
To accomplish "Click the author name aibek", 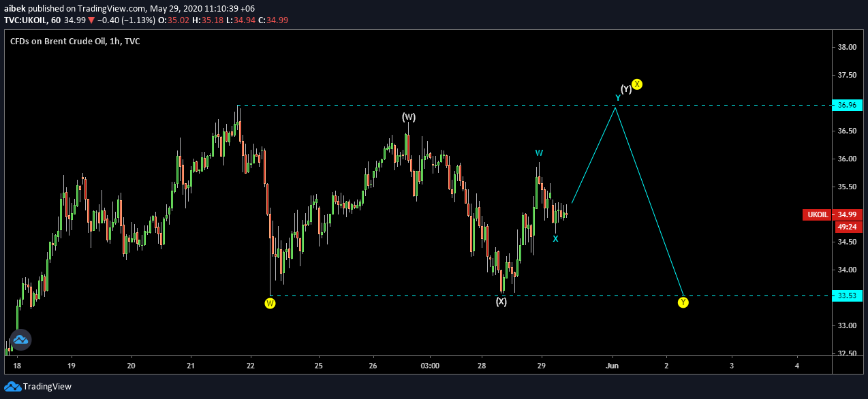I will click(15, 8).
